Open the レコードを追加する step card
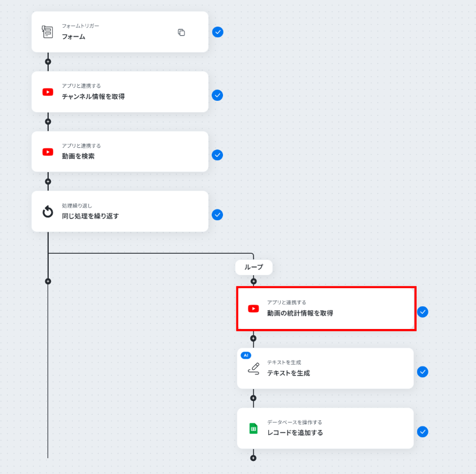This screenshot has width=476, height=474. pyautogui.click(x=325, y=429)
